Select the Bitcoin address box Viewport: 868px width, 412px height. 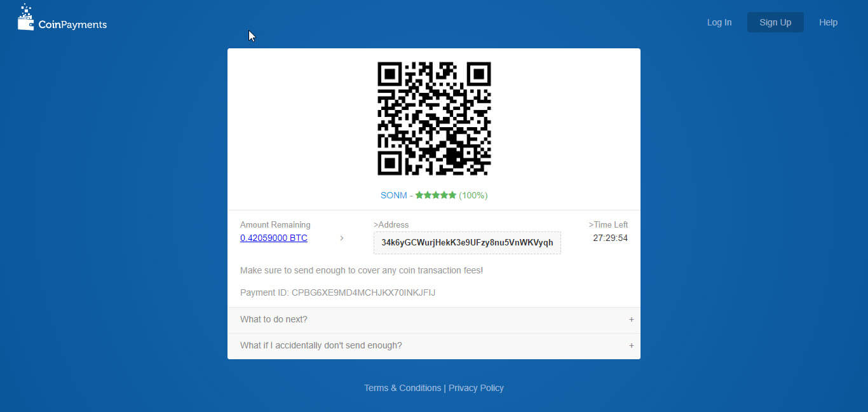click(467, 243)
